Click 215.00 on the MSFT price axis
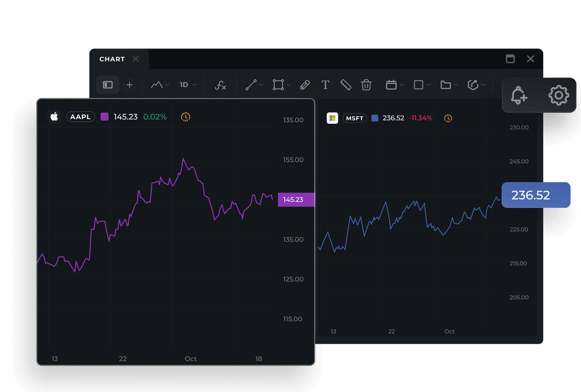Viewport: 581px width, 392px height. (x=519, y=263)
